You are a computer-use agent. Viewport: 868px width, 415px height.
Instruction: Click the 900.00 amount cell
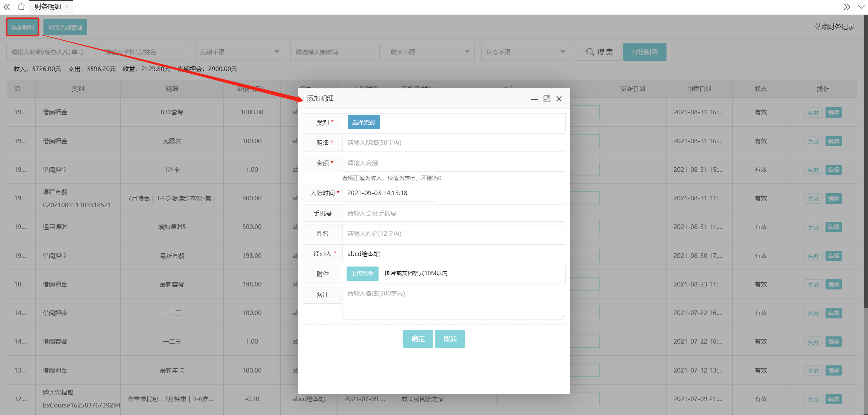coord(252,198)
